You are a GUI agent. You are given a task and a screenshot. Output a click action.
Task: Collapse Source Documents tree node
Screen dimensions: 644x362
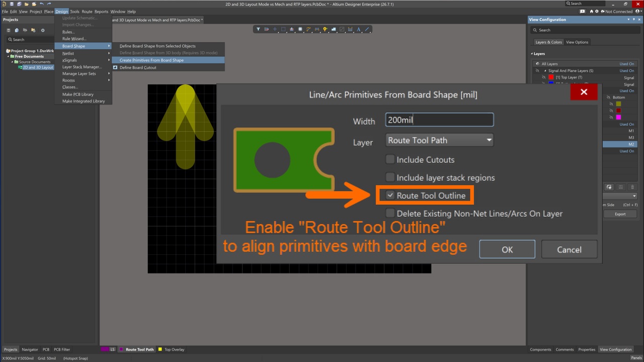(x=13, y=62)
